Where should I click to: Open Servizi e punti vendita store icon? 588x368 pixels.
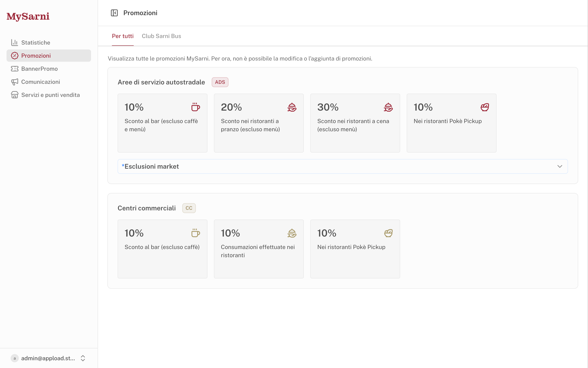pyautogui.click(x=14, y=95)
